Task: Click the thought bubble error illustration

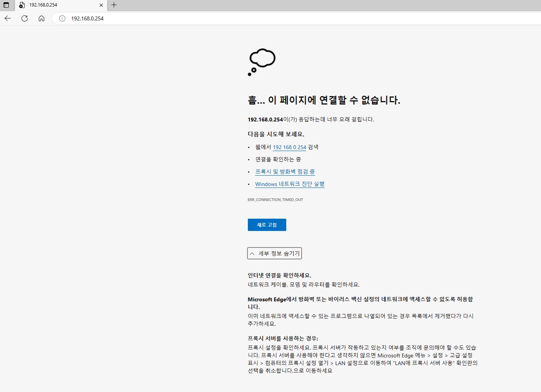Action: (262, 62)
